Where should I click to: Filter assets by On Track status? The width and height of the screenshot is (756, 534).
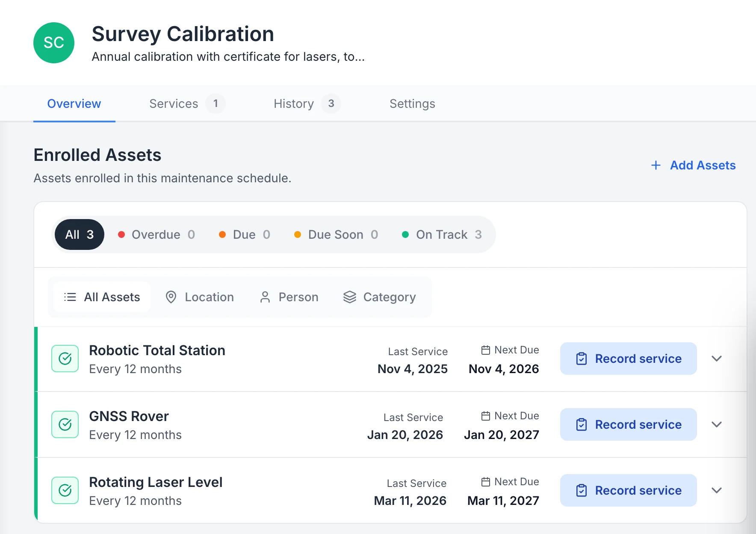click(x=442, y=234)
